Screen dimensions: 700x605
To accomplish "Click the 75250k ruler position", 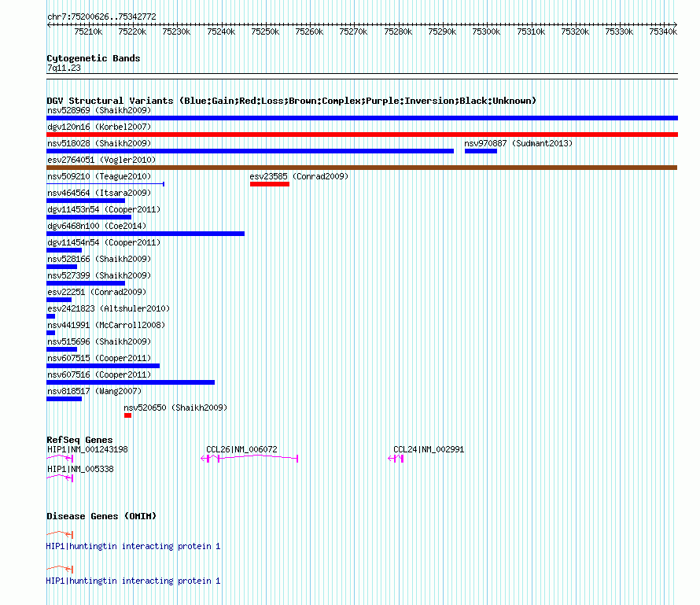I will (x=265, y=31).
